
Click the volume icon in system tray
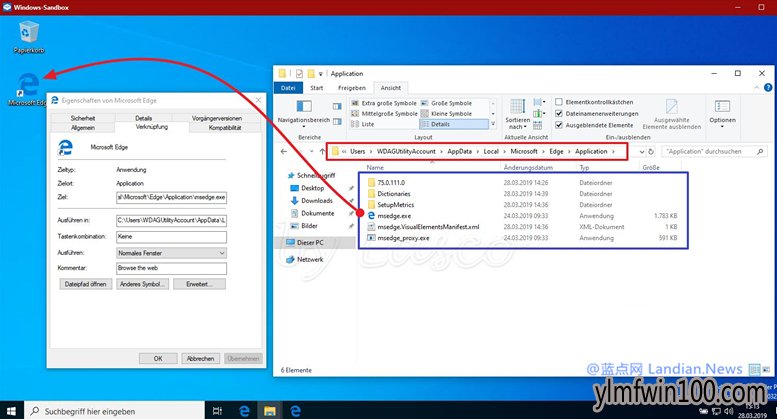pyautogui.click(x=728, y=411)
